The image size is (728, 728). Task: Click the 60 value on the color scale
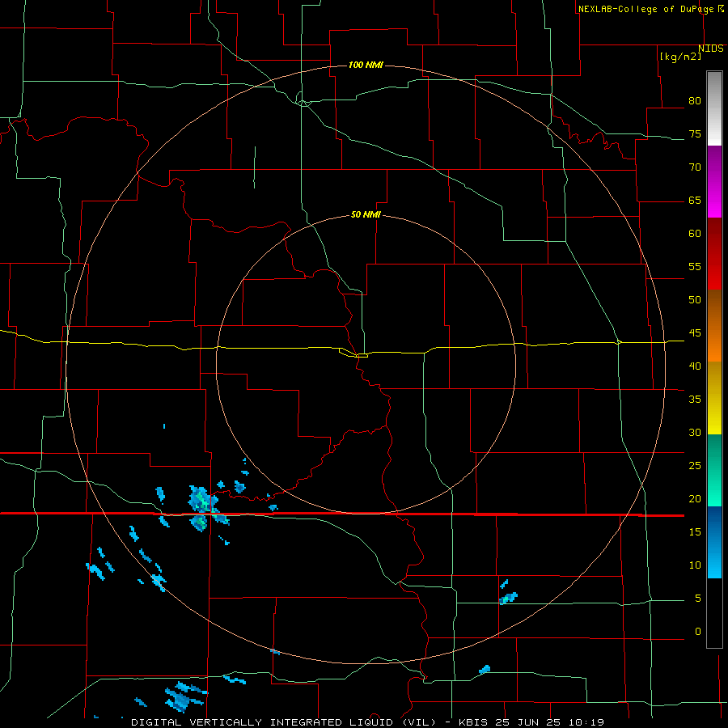click(695, 234)
